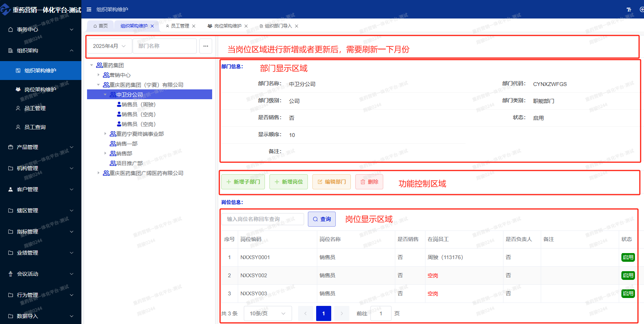644x324 pixels.
Task: Expand 重庆医药集团广阔医药有限公司 node
Action: (98, 173)
